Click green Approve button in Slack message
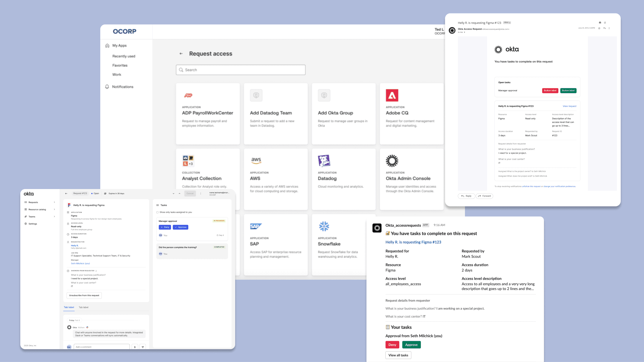Viewport: 644px width, 362px height. pyautogui.click(x=411, y=345)
